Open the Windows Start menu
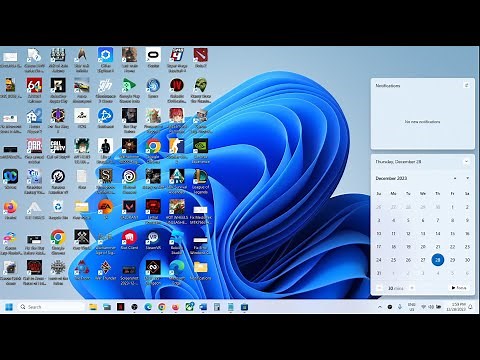480x360 pixels. click(x=9, y=307)
